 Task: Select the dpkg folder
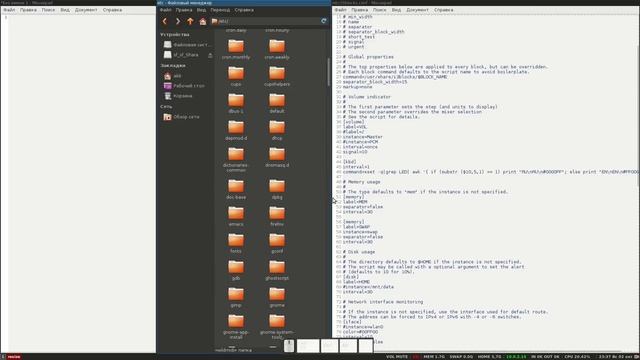tap(277, 189)
